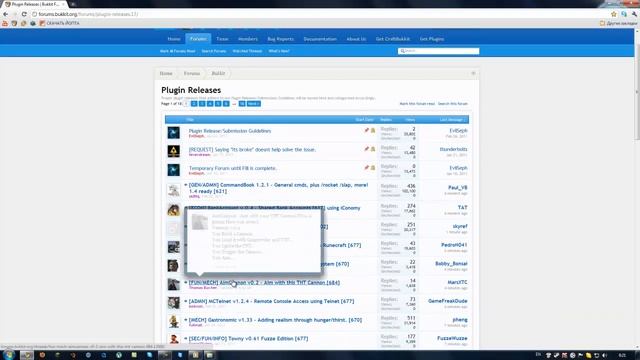
Task: Click avatar beside the CommandBook thread
Action: tap(173, 190)
